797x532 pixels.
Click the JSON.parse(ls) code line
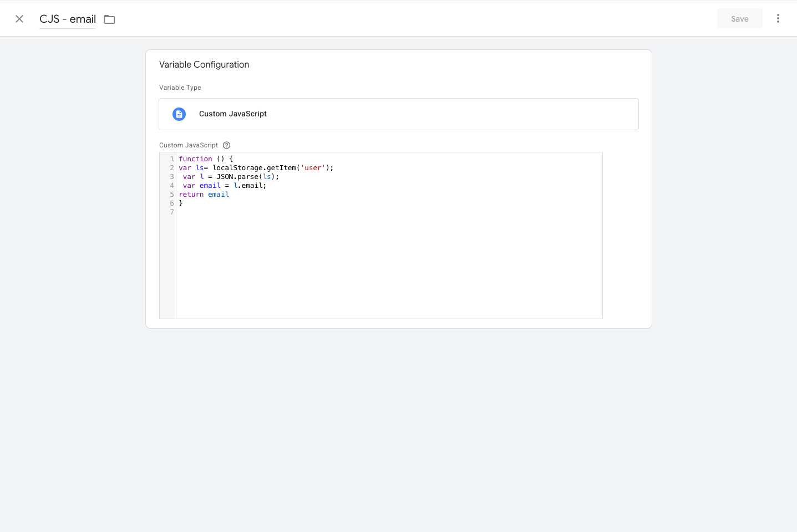coord(231,177)
